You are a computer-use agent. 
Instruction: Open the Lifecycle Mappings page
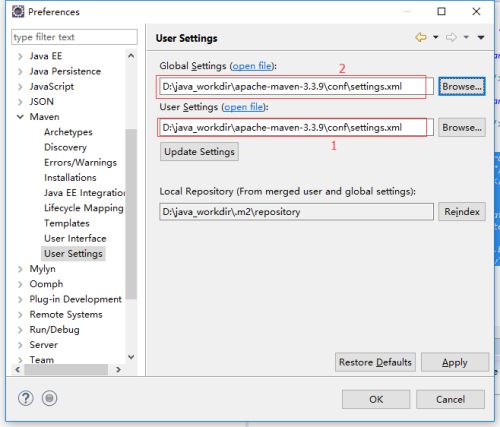pyautogui.click(x=84, y=208)
